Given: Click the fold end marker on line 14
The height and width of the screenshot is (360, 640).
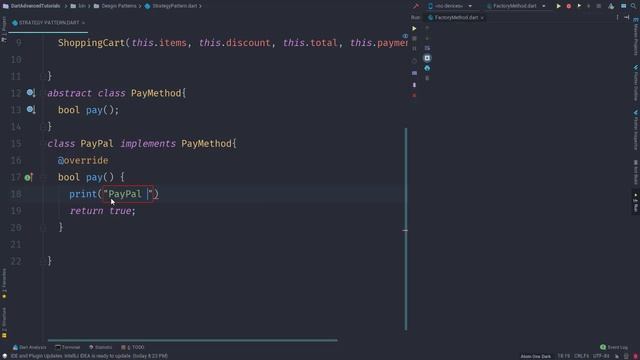Looking at the screenshot, I should pyautogui.click(x=43, y=127).
